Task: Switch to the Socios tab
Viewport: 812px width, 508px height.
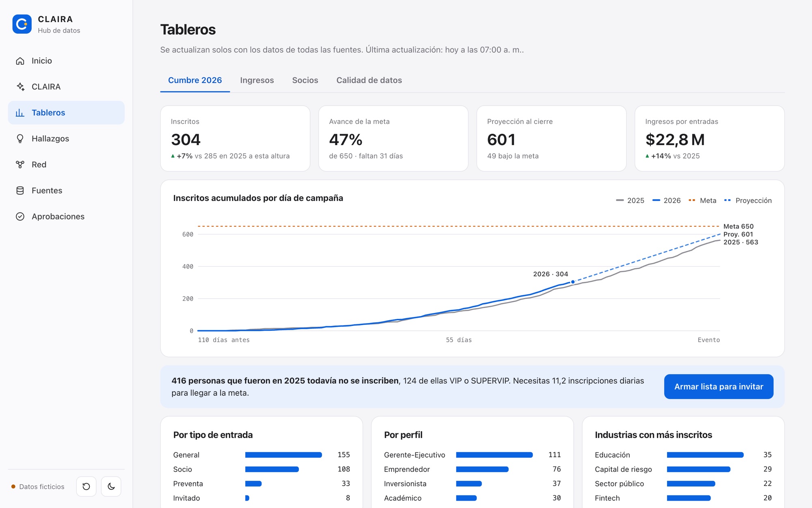Action: (305, 80)
